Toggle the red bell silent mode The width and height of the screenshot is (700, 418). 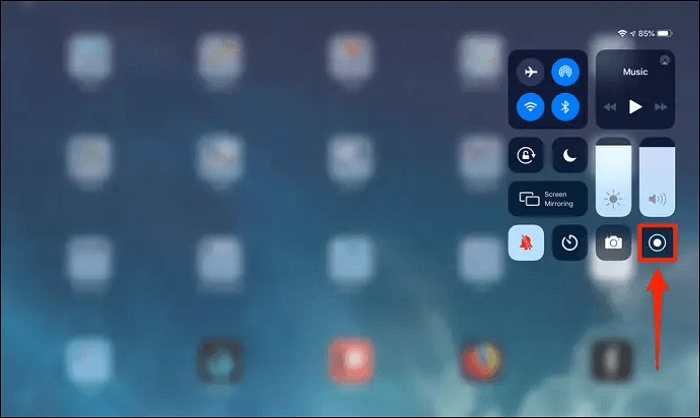[526, 242]
